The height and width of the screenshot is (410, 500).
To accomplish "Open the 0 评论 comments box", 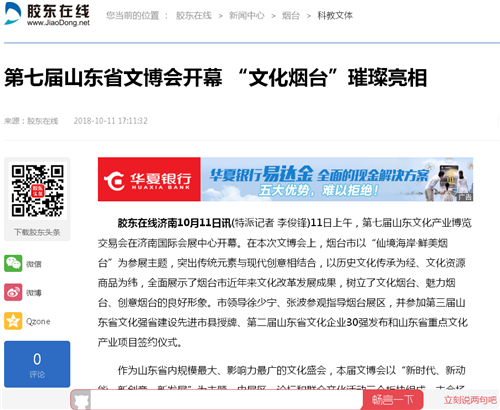I will point(37,364).
